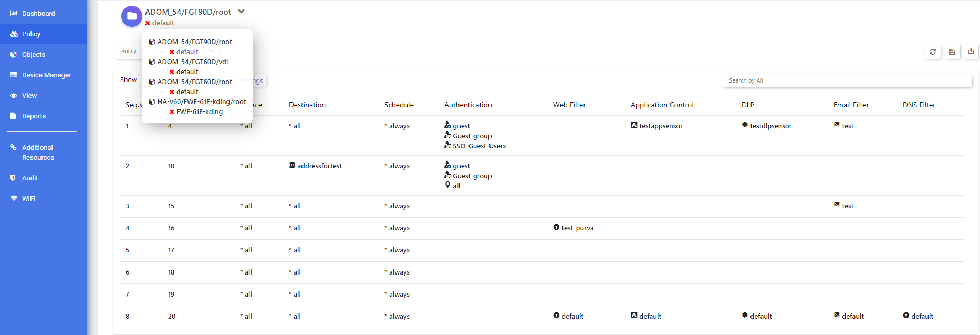
Task: Click policy ID 20 cell
Action: (x=172, y=316)
